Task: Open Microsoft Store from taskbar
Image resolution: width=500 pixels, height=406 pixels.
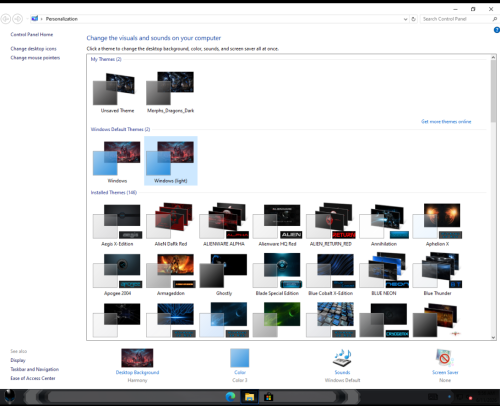Action: point(268,397)
